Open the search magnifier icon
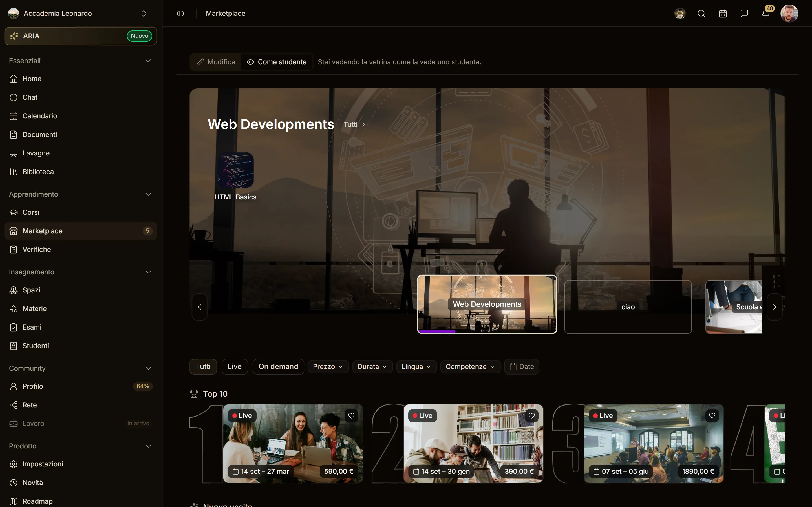 701,14
